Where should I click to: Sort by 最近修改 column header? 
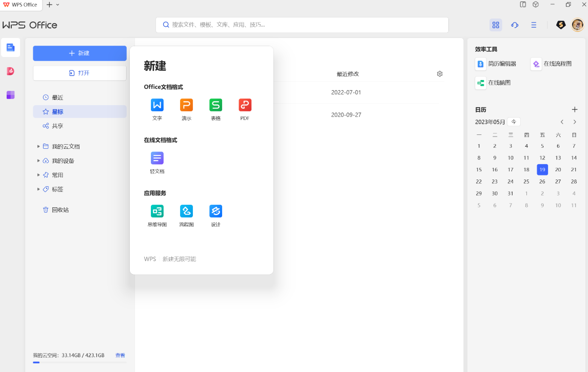(x=348, y=74)
